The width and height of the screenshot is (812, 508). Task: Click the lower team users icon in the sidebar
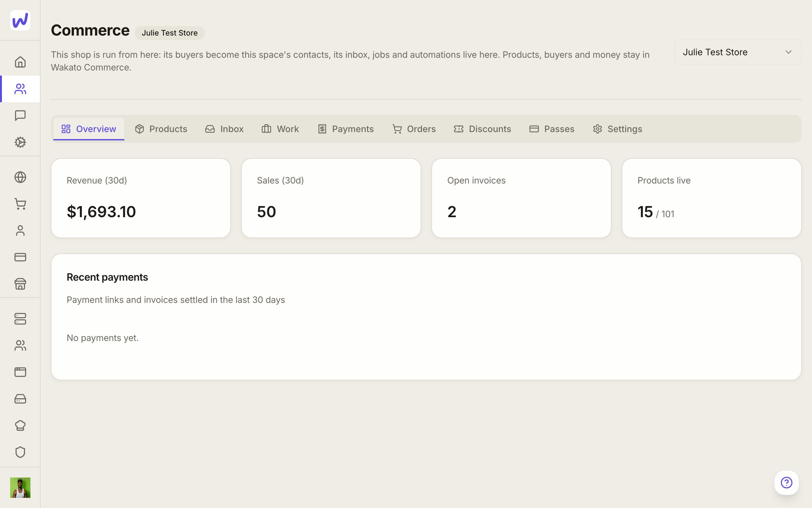pyautogui.click(x=20, y=345)
